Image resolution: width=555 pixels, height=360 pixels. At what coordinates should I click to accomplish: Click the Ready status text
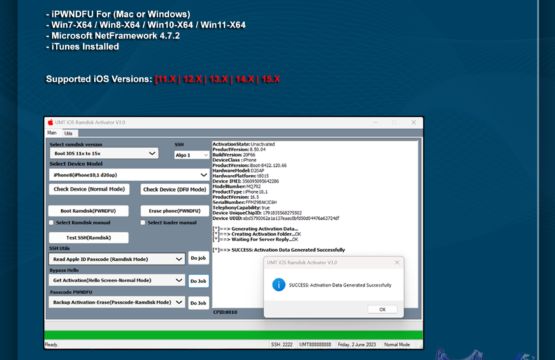coord(52,344)
